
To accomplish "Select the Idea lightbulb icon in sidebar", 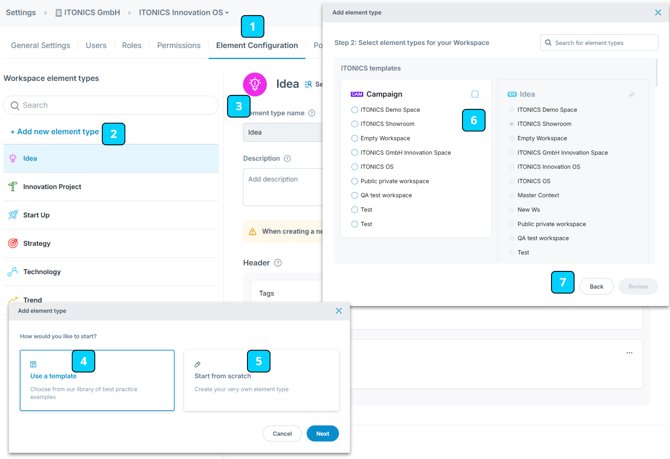I will pos(13,158).
